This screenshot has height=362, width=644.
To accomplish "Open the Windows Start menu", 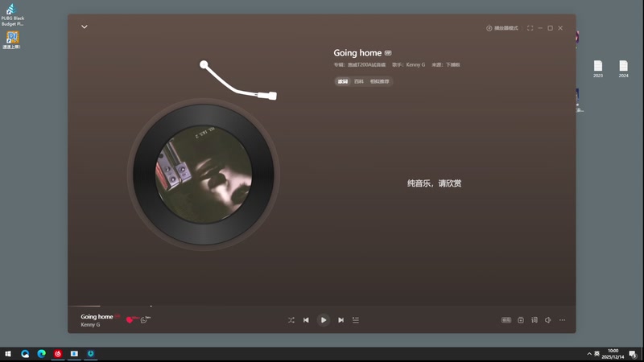I will click(x=8, y=354).
